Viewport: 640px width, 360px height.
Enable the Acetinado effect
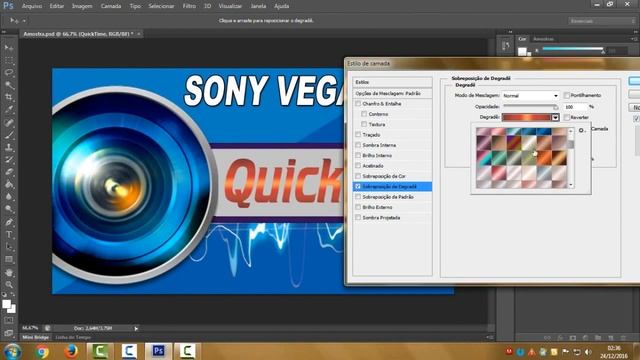(x=358, y=166)
